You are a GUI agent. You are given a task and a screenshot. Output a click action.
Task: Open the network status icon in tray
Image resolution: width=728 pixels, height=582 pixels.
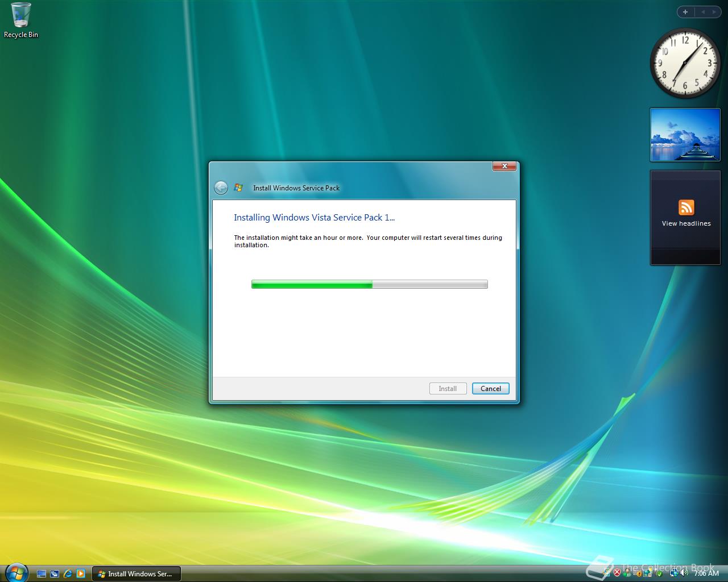click(673, 573)
